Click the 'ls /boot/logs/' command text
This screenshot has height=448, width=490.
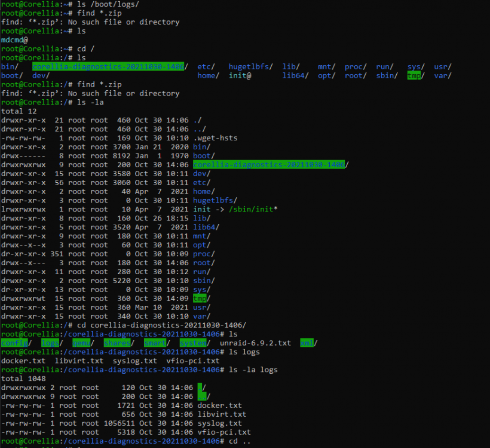pyautogui.click(x=108, y=4)
